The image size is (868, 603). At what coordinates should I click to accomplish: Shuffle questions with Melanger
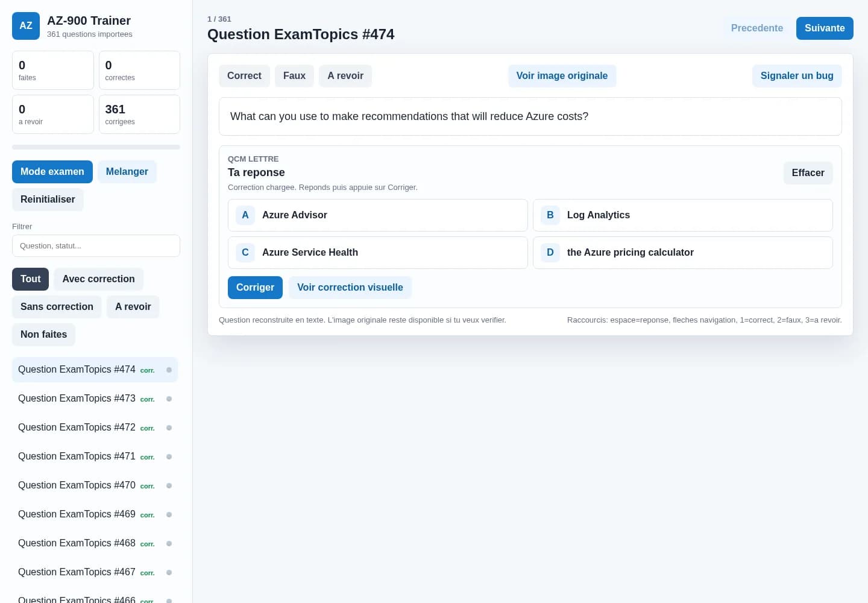pos(127,172)
